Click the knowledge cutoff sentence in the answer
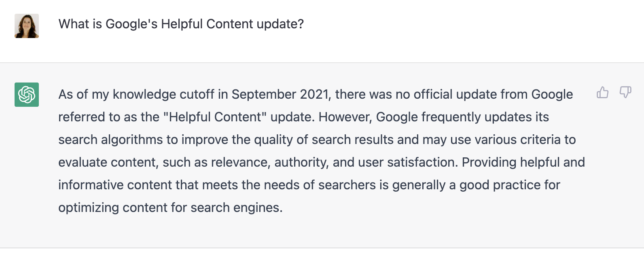 316,94
